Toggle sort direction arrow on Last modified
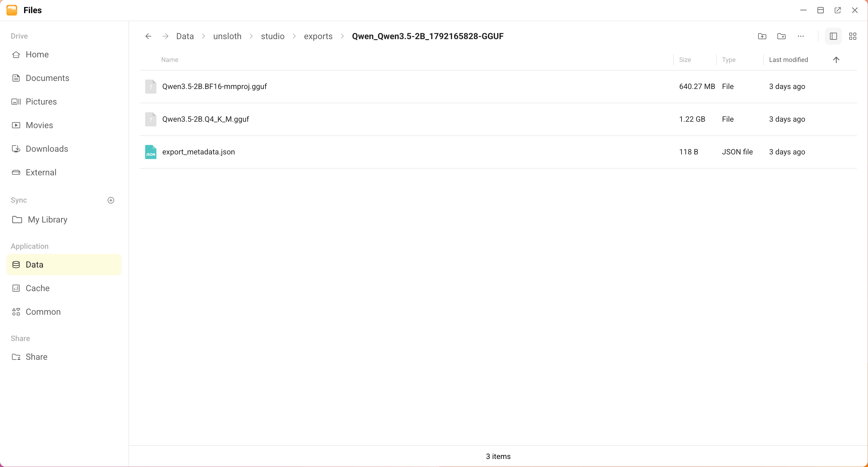 click(836, 60)
